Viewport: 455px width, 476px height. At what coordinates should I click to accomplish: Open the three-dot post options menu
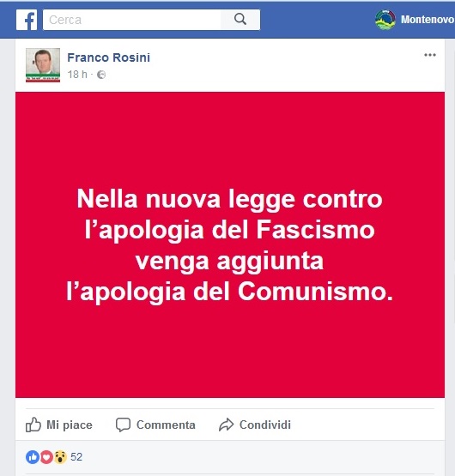(430, 55)
